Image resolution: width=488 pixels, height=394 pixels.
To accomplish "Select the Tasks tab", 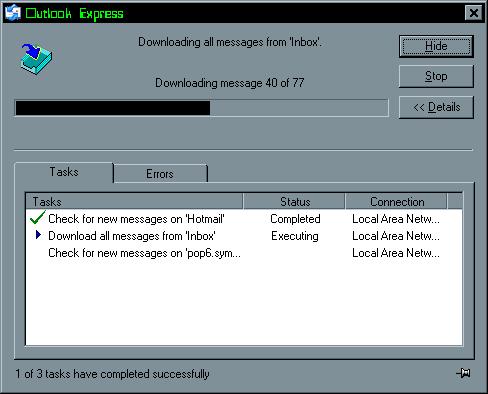I will pos(64,172).
